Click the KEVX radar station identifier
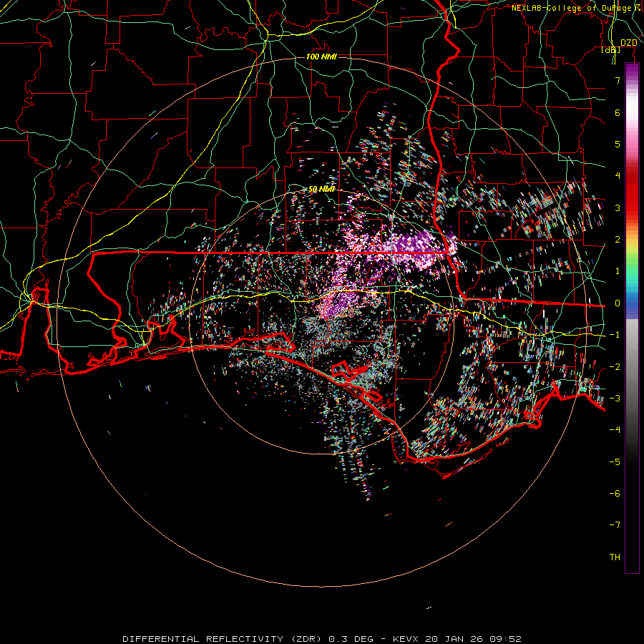The image size is (644, 644). click(x=406, y=639)
